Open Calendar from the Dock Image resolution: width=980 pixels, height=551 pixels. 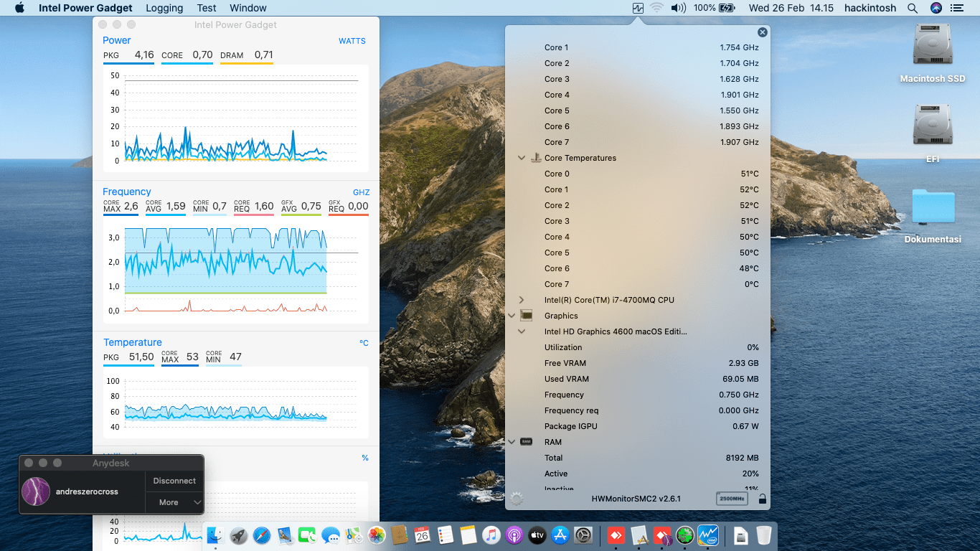click(x=423, y=534)
